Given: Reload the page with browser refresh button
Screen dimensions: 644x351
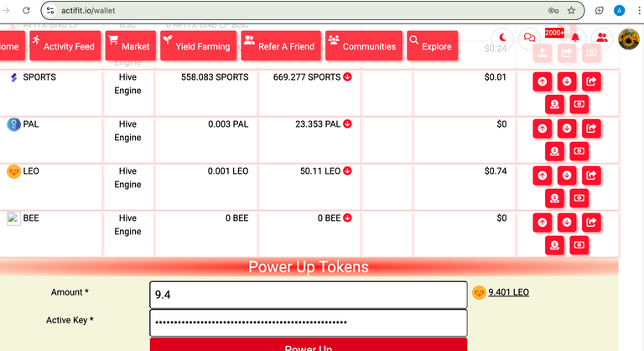Looking at the screenshot, I should click(26, 11).
